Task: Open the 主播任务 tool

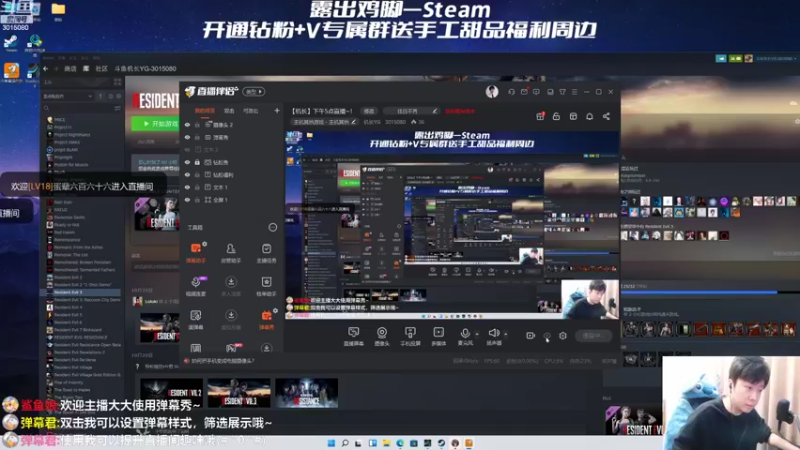Action: (266, 253)
